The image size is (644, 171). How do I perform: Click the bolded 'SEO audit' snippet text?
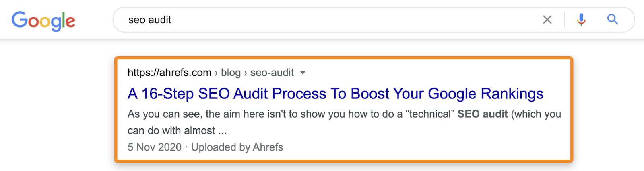(x=482, y=114)
